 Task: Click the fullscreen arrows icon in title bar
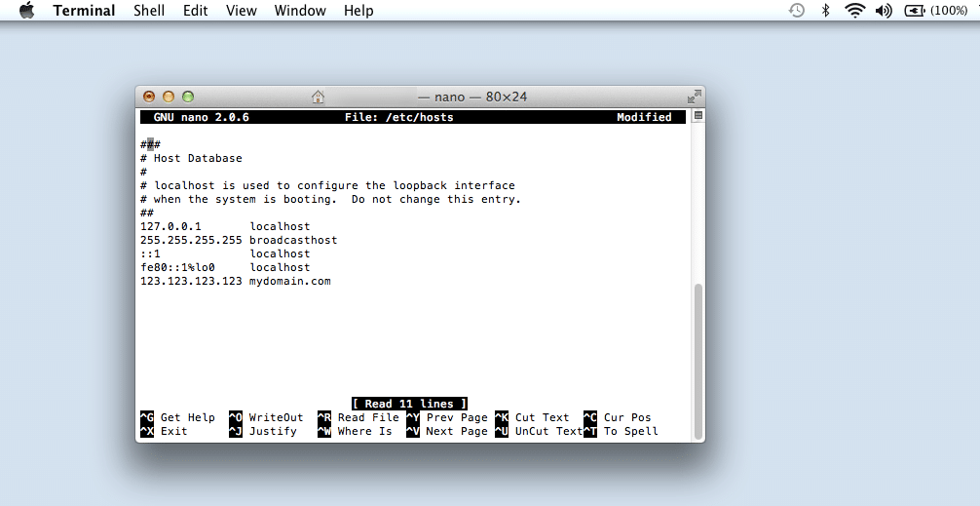point(694,97)
